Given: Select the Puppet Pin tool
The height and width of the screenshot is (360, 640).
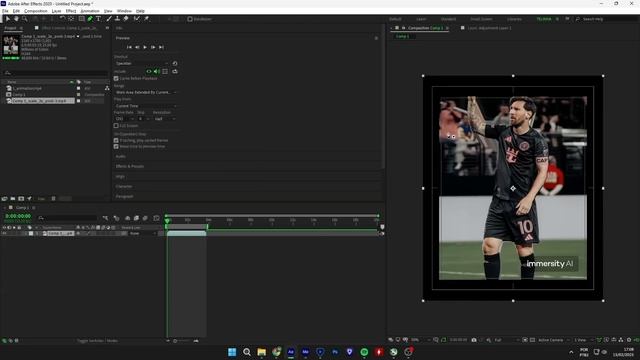Looking at the screenshot, I should pyautogui.click(x=146, y=19).
